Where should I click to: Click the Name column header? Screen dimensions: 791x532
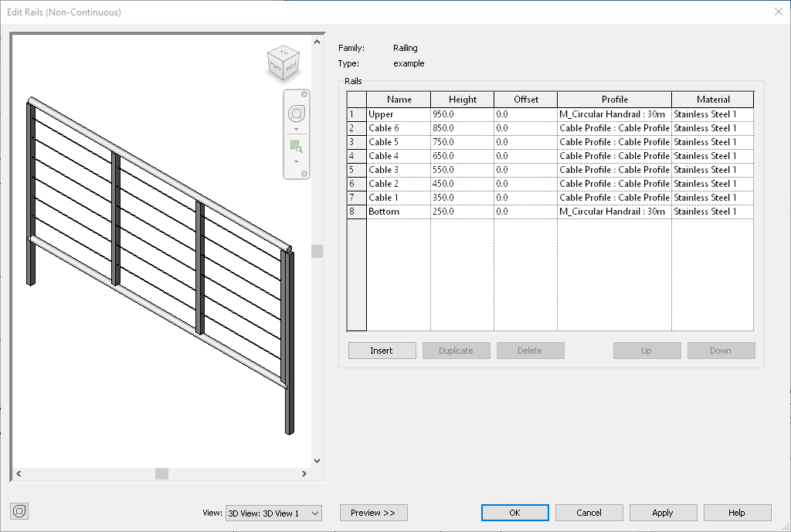399,99
